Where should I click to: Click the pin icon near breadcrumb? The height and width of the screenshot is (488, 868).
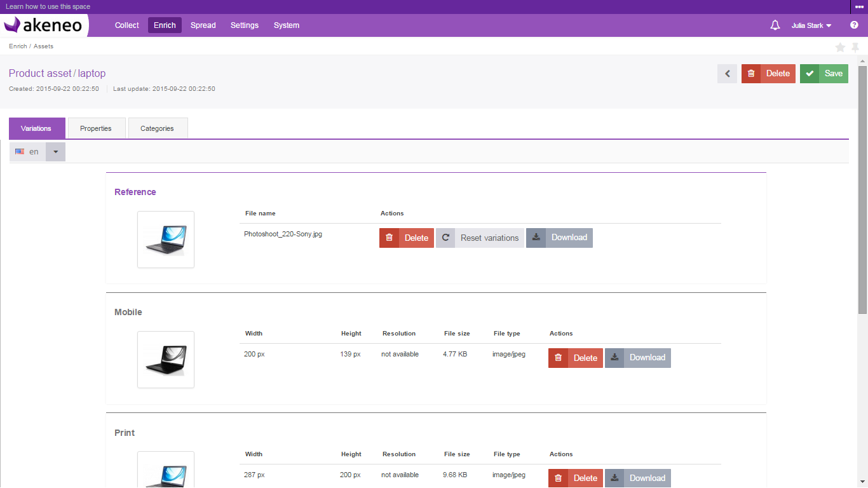855,48
